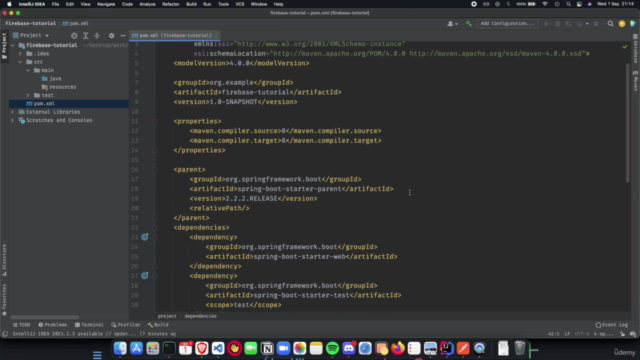This screenshot has width=640, height=360.
Task: Click Collapse All in Project panel
Action: click(97, 36)
